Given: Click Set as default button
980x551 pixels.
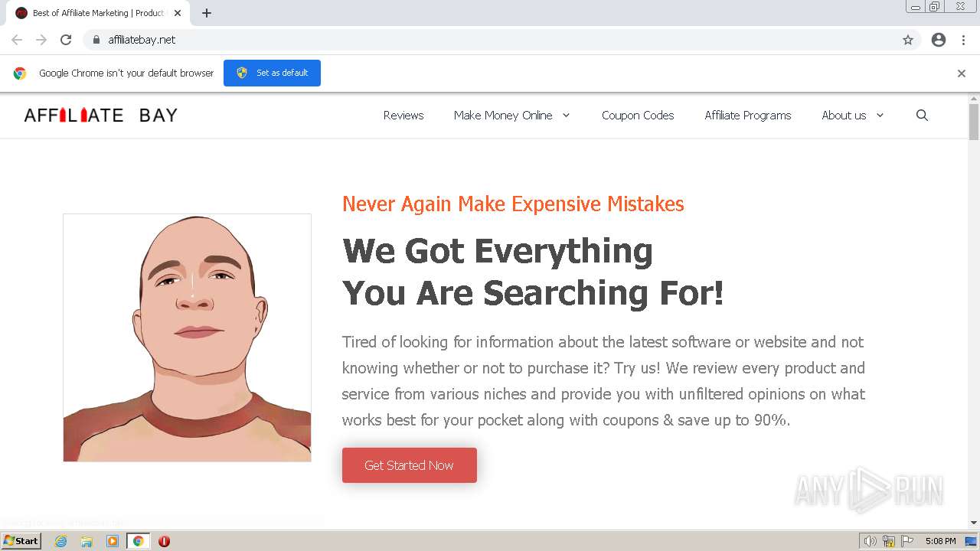Looking at the screenshot, I should [x=272, y=73].
